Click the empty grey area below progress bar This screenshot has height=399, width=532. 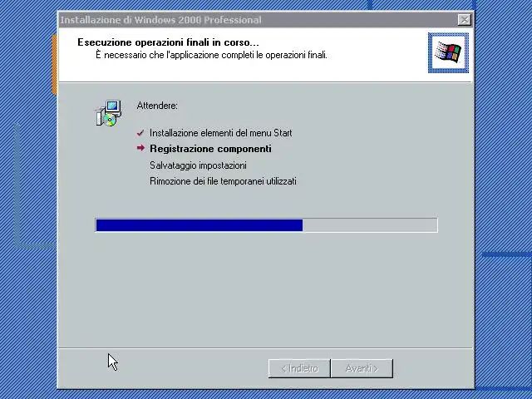click(x=264, y=288)
